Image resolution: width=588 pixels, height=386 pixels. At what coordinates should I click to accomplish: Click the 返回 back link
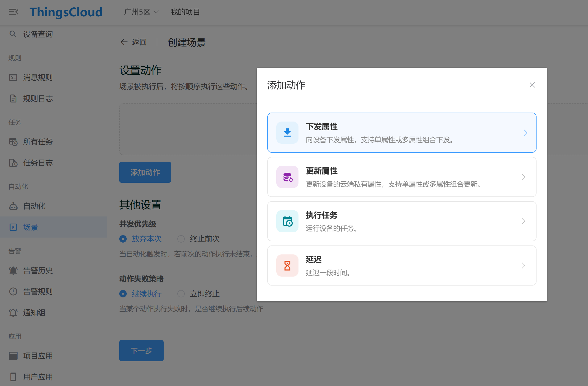134,42
